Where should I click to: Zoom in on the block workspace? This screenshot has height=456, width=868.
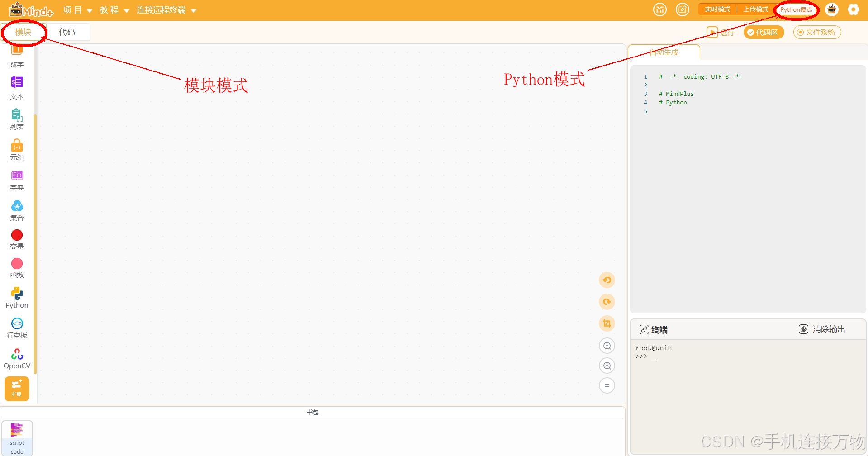coord(607,346)
